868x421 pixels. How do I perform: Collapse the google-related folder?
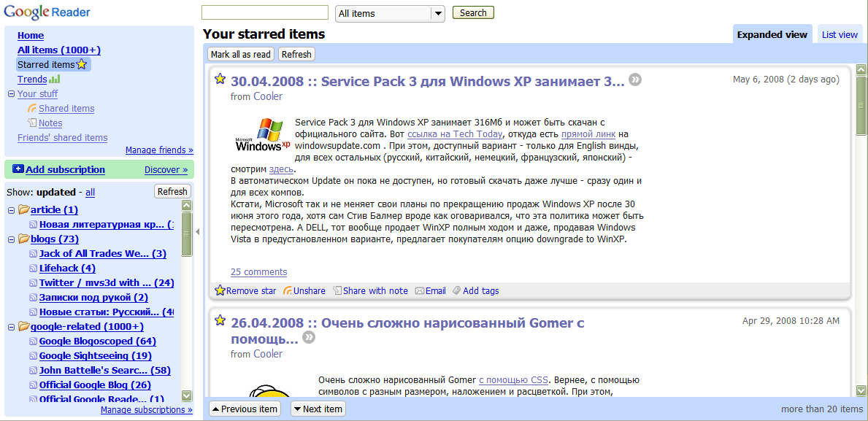[x=11, y=327]
